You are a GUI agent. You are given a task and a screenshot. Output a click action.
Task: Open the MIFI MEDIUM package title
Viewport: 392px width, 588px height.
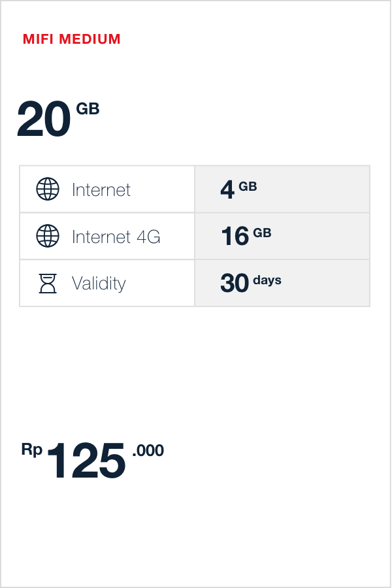[72, 39]
